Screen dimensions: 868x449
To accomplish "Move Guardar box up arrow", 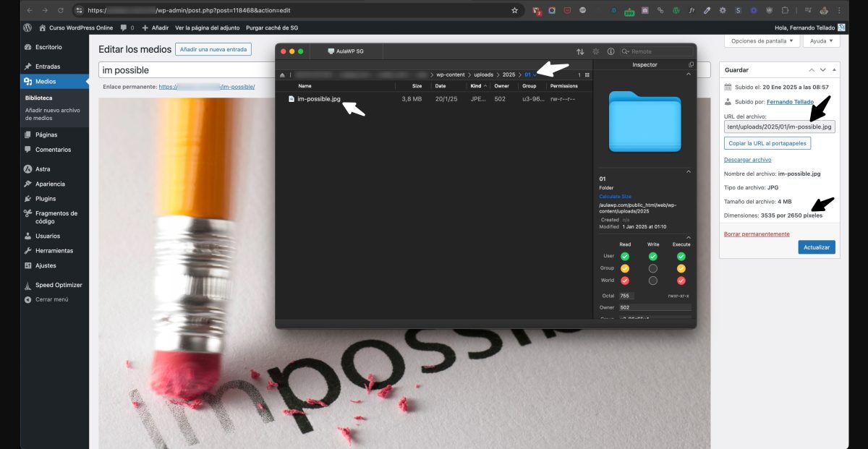I will [812, 70].
